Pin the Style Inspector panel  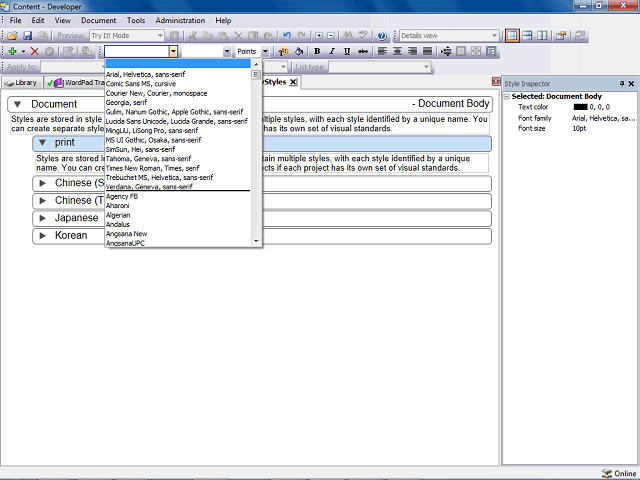[x=622, y=84]
